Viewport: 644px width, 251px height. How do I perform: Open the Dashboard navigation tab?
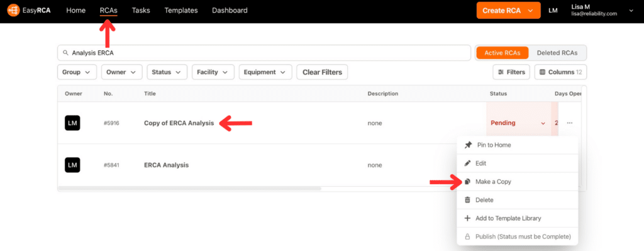click(x=230, y=10)
